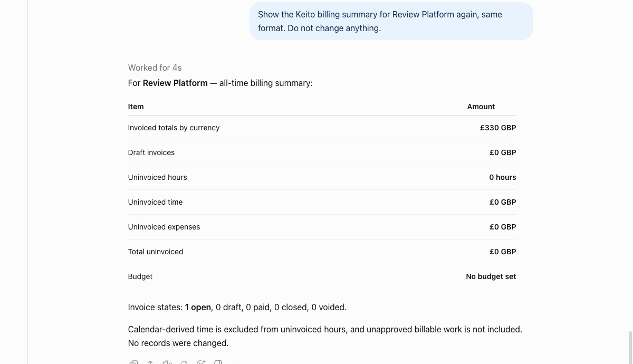
Task: Click the "Calendar-derived time is excluded" note
Action: (325, 329)
